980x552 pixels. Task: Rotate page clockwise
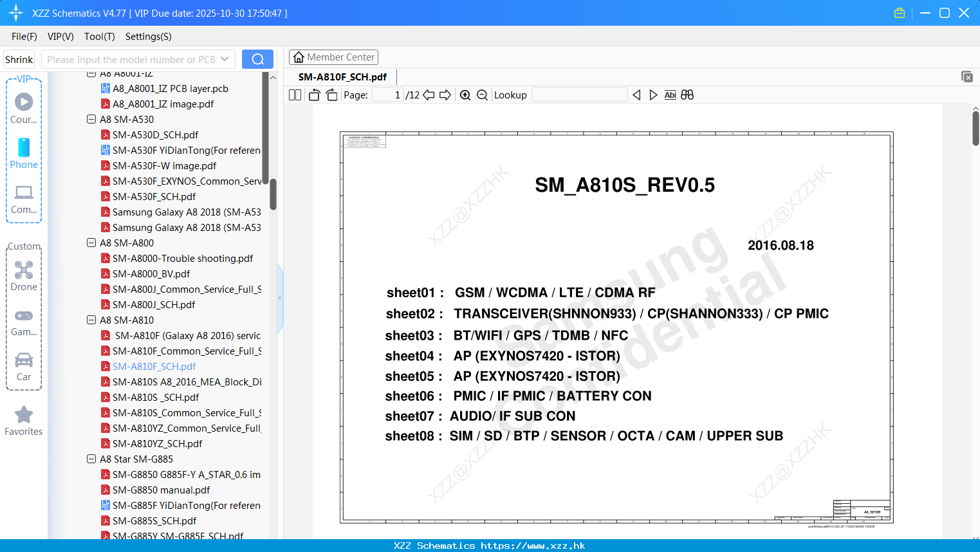(331, 95)
